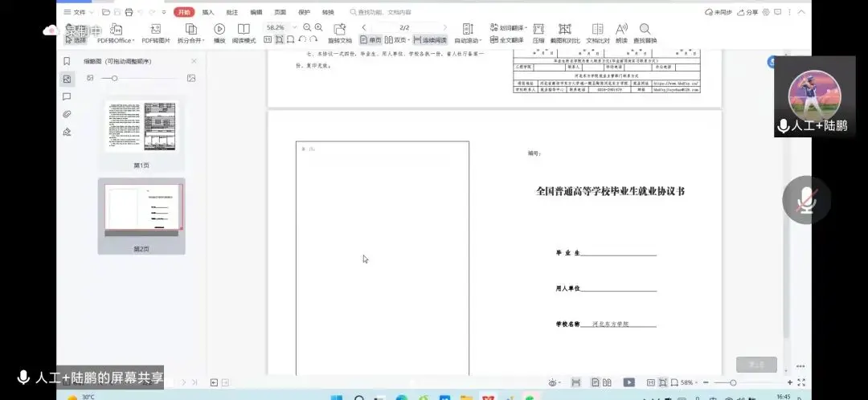Click the status bar play button
Screen dimensions: 868x400
tap(628, 382)
